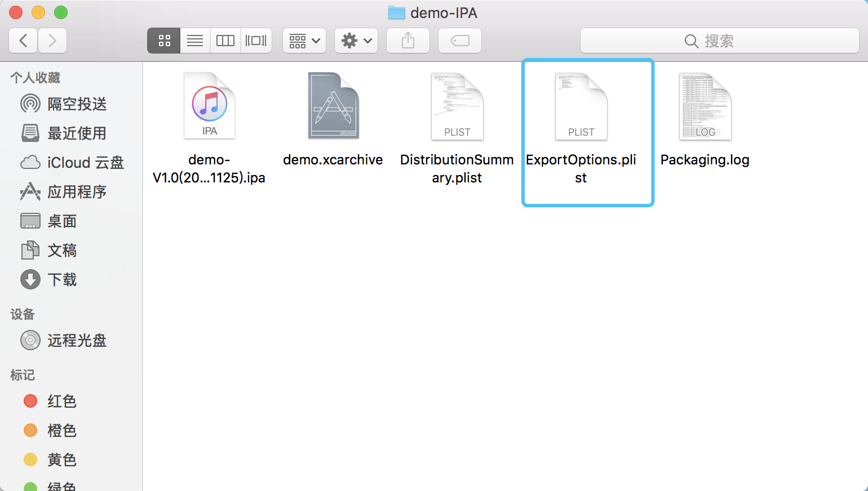Screen dimensions: 868x491
Task: Select the Packaging.log file
Action: coord(705,107)
